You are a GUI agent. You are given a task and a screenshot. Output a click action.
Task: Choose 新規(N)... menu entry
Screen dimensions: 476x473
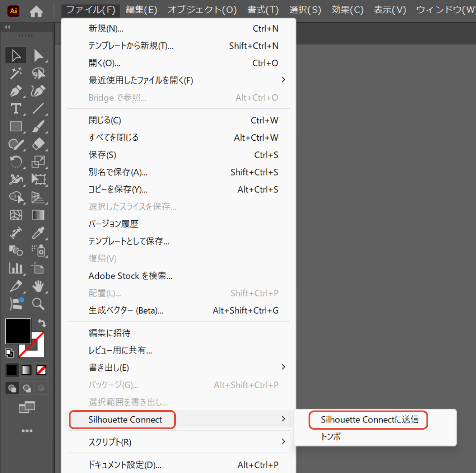pos(179,29)
